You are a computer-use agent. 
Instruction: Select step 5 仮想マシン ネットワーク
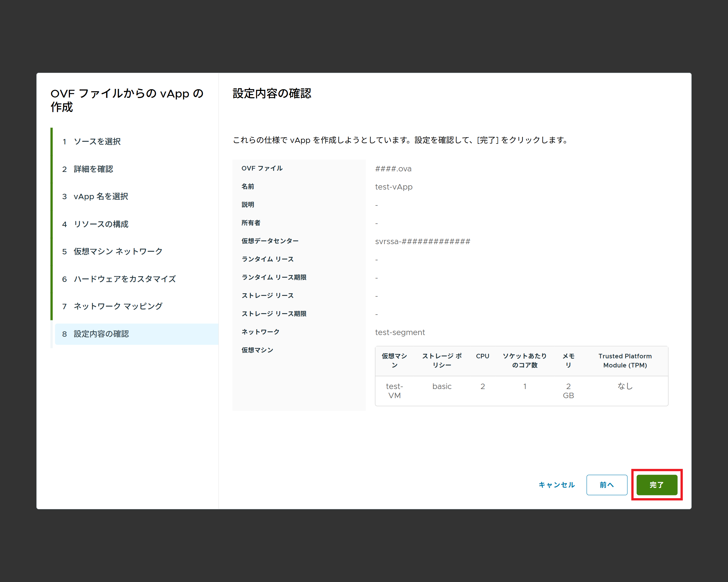tap(118, 251)
